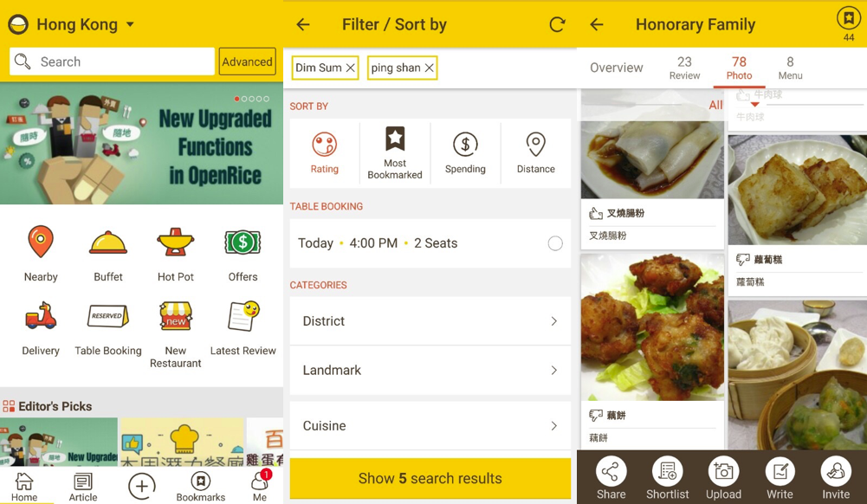Tap the Upload photo camera icon
The image size is (867, 504).
pos(723,471)
